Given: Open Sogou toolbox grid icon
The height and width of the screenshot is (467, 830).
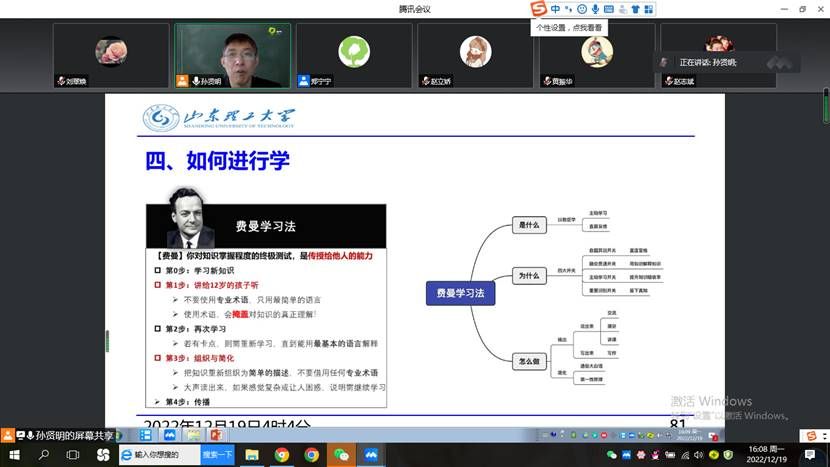Looking at the screenshot, I should 649,9.
